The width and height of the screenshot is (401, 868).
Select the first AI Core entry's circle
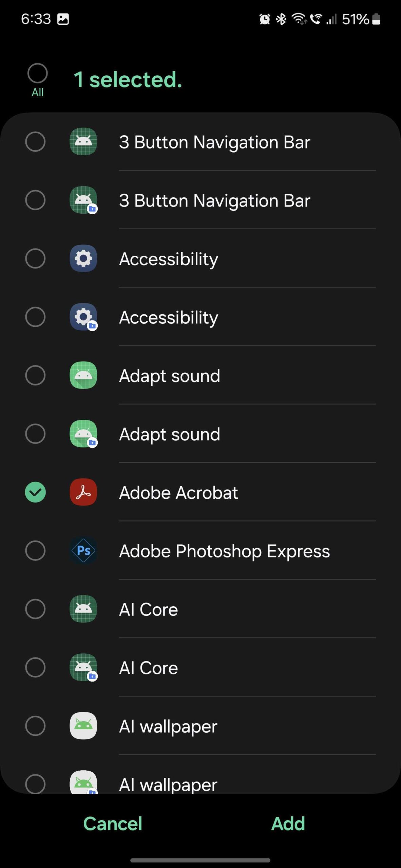point(35,609)
